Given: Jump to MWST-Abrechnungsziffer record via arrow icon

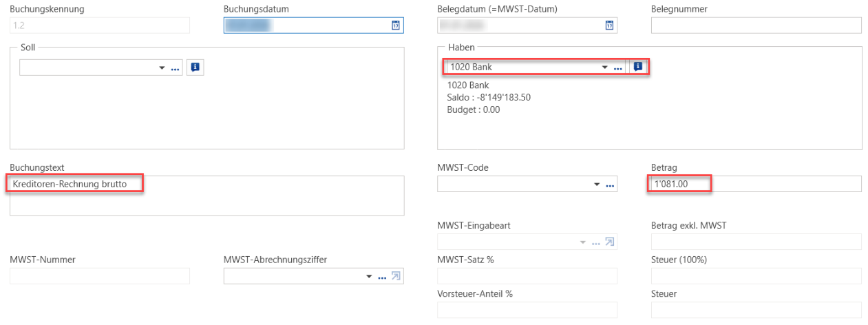Looking at the screenshot, I should 396,276.
